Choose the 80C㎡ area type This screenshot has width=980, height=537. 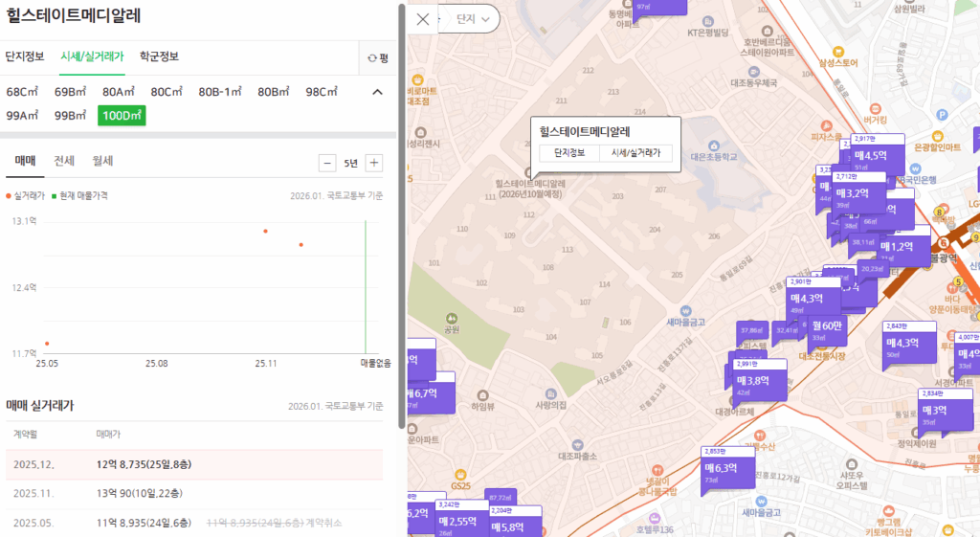coord(167,92)
